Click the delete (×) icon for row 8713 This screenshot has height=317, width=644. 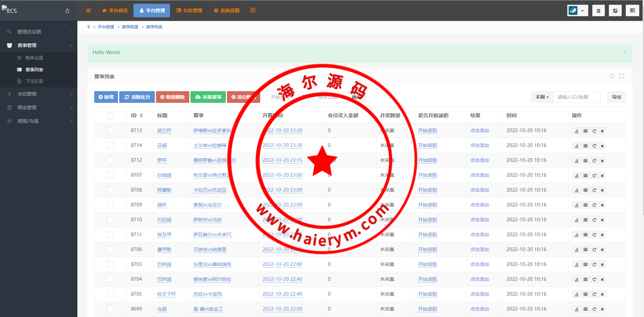[x=602, y=131]
